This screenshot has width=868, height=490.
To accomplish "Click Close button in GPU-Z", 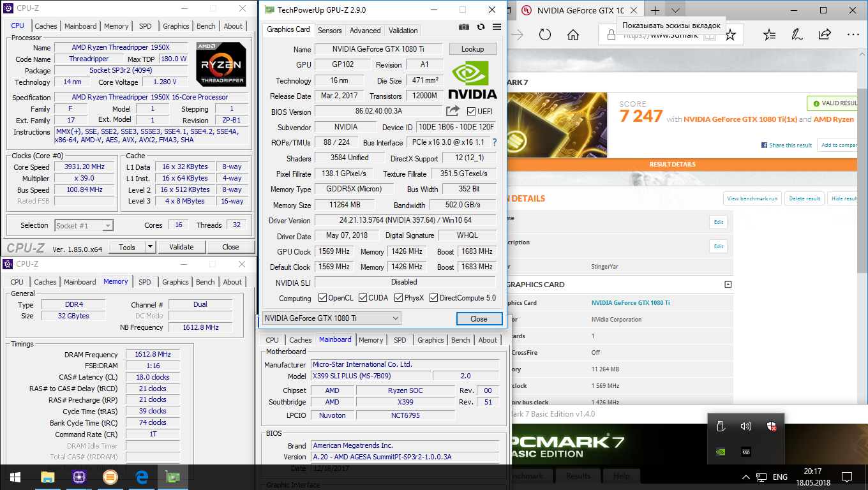I will (x=479, y=318).
